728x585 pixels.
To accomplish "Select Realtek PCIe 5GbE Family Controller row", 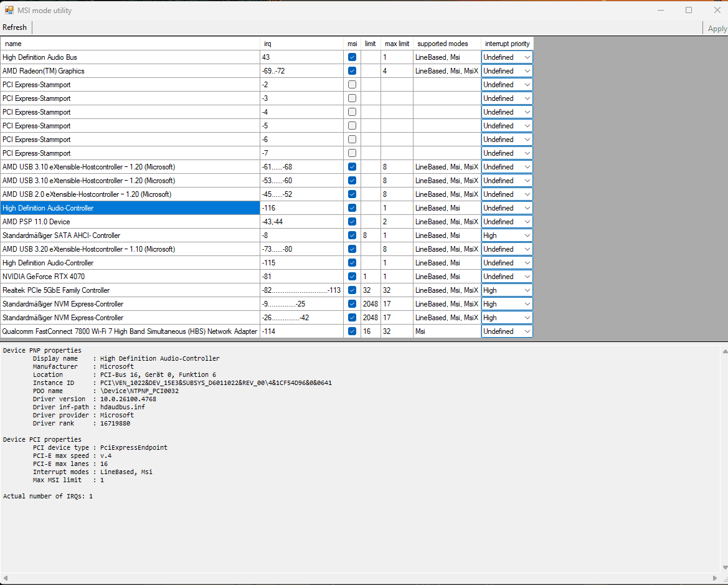I will (130, 290).
